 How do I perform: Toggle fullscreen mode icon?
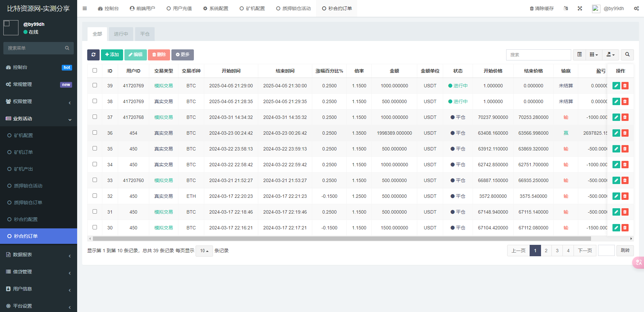tap(580, 8)
